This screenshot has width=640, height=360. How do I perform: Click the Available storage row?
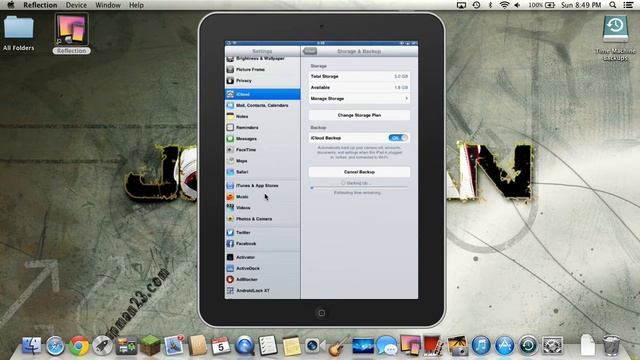pos(359,87)
